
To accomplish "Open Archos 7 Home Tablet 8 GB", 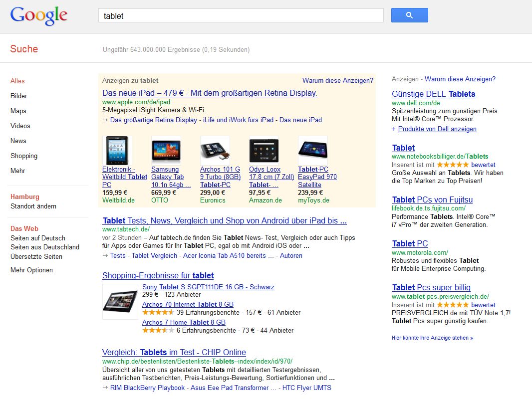I will coord(184,322).
